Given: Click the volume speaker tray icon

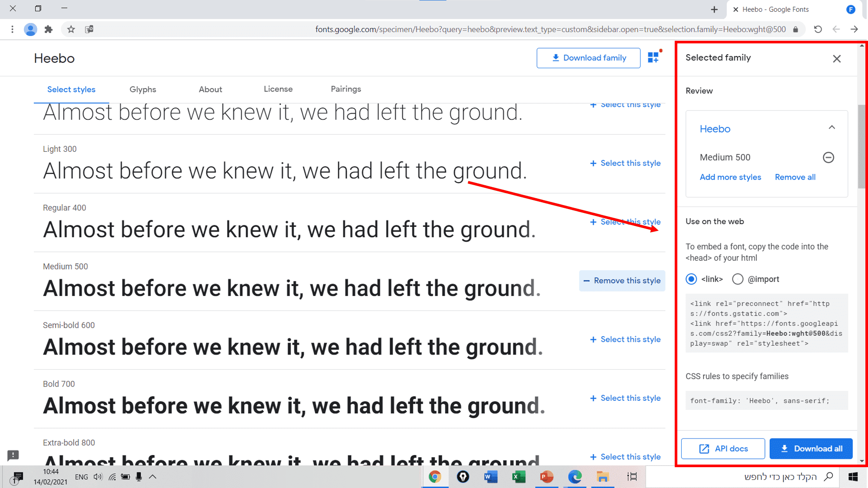Looking at the screenshot, I should [x=98, y=477].
